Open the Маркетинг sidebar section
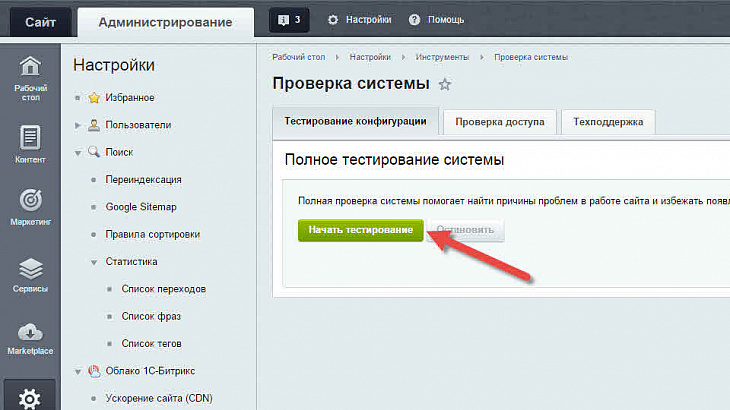Screen dimensions: 730x410 30,207
